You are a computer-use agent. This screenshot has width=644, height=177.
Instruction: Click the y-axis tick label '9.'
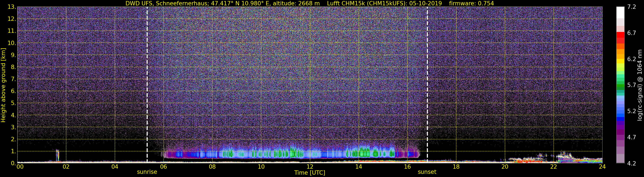[x=13, y=55]
